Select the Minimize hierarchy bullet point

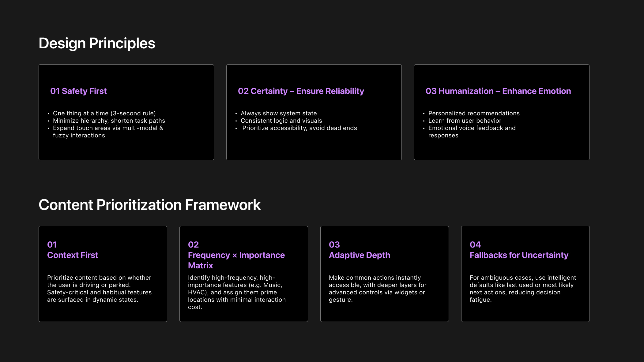(x=109, y=121)
